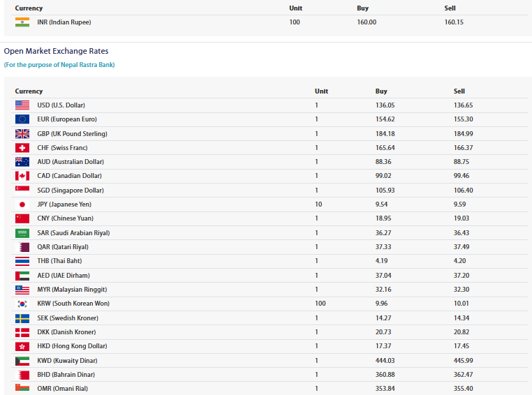Click the UK flag next to GBP
Viewport: 532px width, 395px height.
tap(22, 133)
